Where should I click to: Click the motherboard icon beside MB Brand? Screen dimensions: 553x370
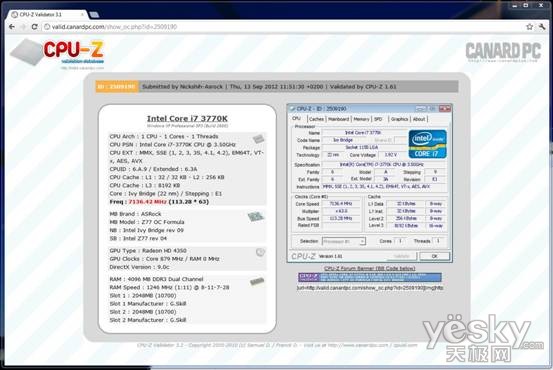(x=256, y=217)
